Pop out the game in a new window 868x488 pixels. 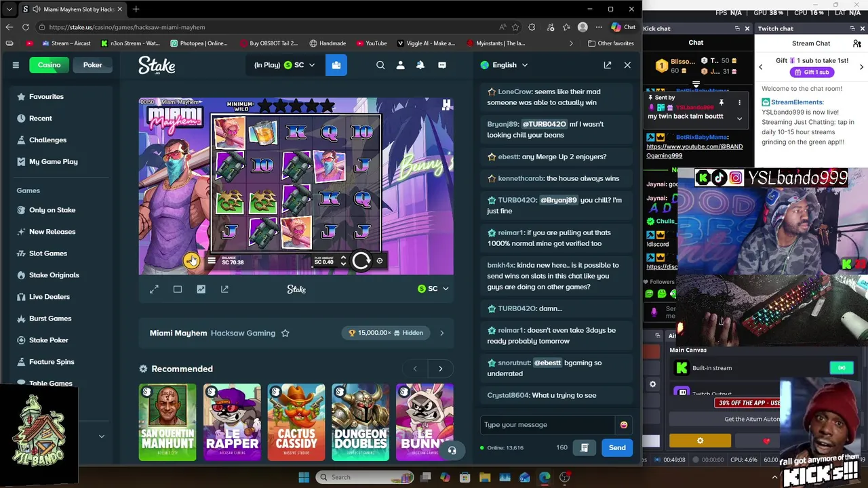pos(224,289)
